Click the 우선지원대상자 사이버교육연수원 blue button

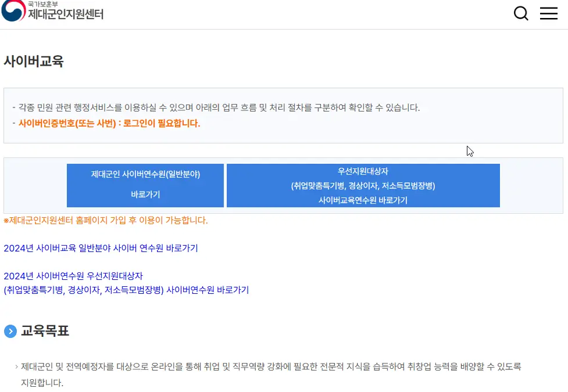click(363, 185)
